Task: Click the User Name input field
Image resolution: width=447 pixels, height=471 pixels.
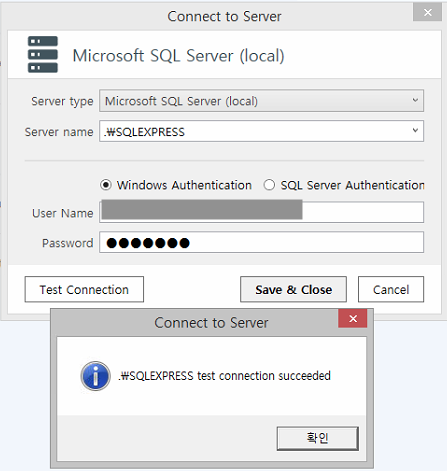Action: pyautogui.click(x=261, y=212)
